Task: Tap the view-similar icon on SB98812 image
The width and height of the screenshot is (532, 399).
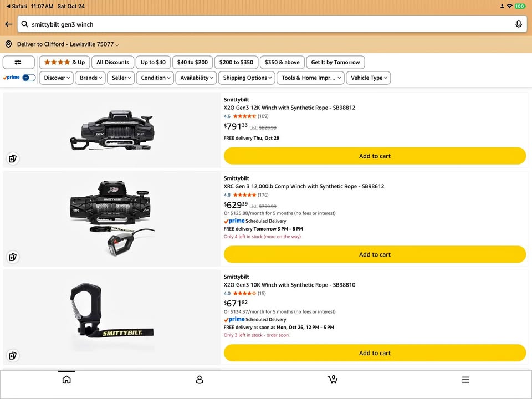Action: point(13,158)
